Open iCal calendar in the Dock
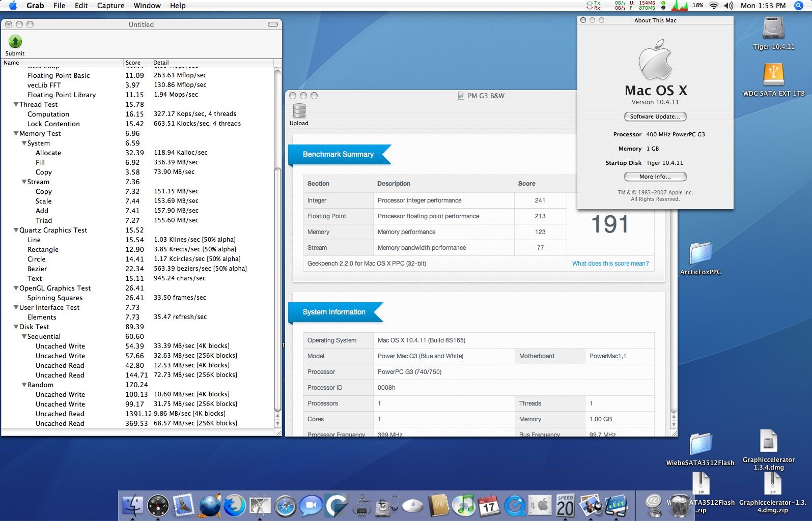Viewport: 812px width, 521px height. pyautogui.click(x=489, y=506)
